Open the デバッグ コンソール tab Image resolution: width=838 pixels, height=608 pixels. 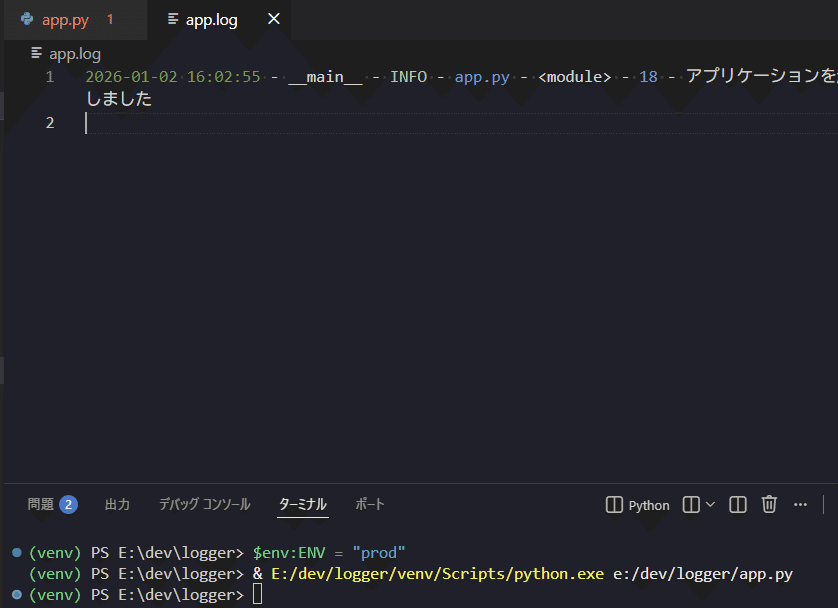(x=204, y=504)
